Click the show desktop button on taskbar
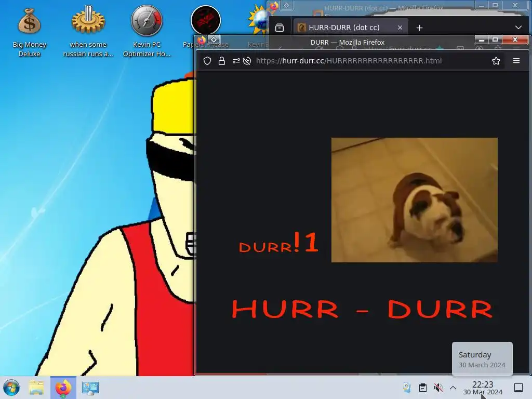532x399 pixels. point(518,388)
